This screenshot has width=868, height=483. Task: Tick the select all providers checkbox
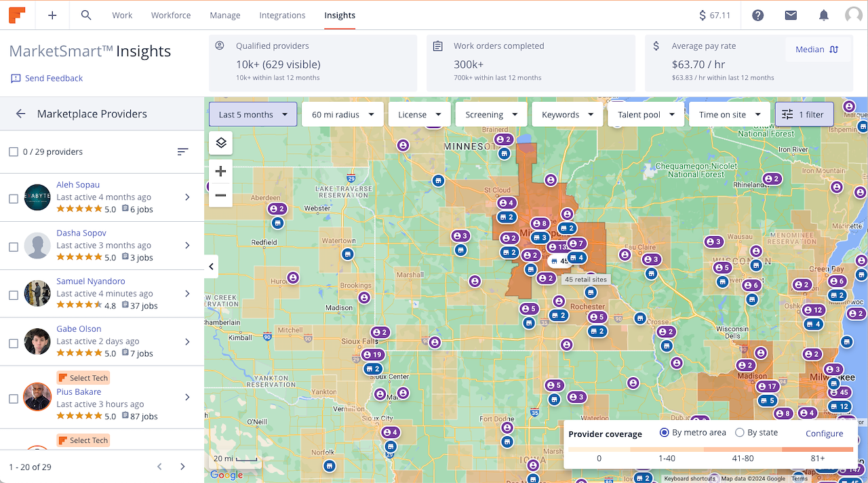14,152
